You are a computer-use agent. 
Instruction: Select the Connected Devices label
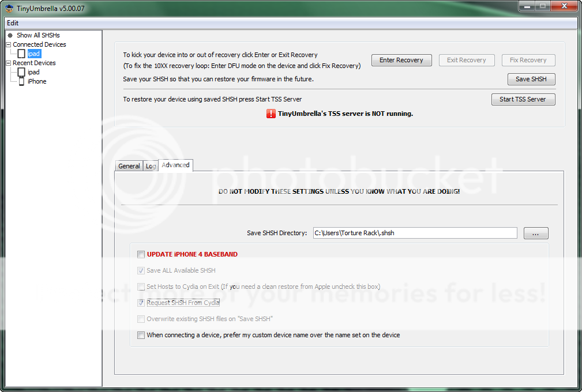click(39, 44)
